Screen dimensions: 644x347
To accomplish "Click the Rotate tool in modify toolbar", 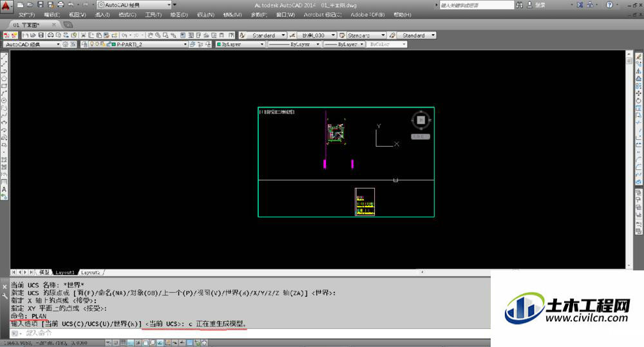I will click(x=639, y=100).
